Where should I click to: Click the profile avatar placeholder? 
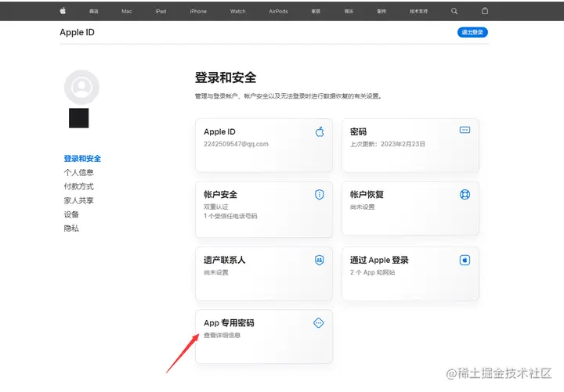pos(81,88)
